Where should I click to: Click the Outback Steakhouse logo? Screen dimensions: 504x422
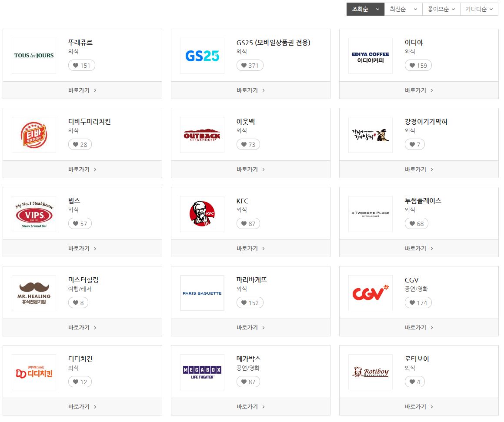coord(202,135)
